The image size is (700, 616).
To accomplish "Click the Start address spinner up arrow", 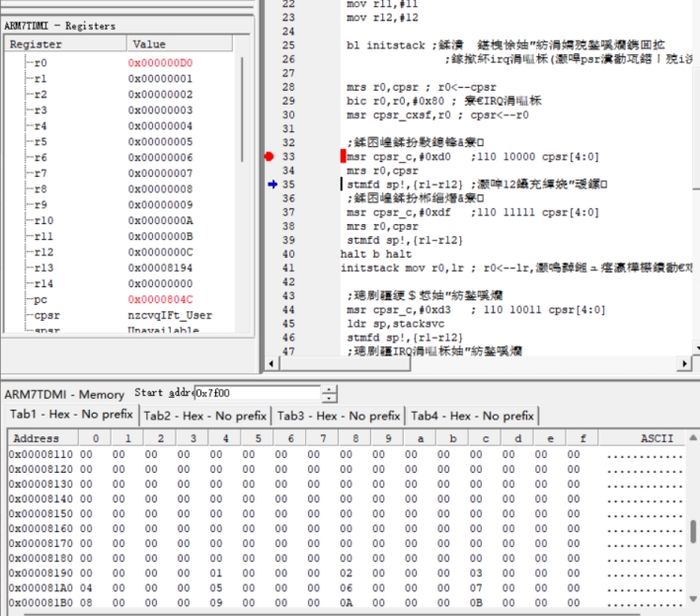I will tap(330, 390).
